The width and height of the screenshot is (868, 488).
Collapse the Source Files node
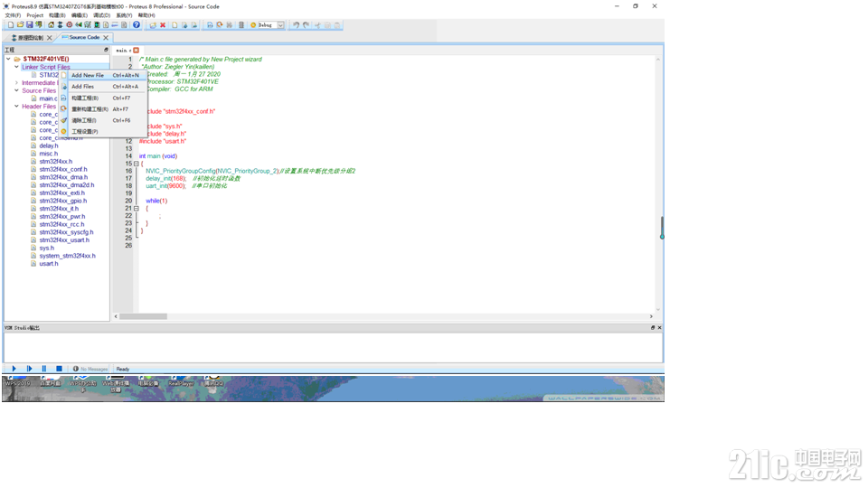pyautogui.click(x=16, y=90)
